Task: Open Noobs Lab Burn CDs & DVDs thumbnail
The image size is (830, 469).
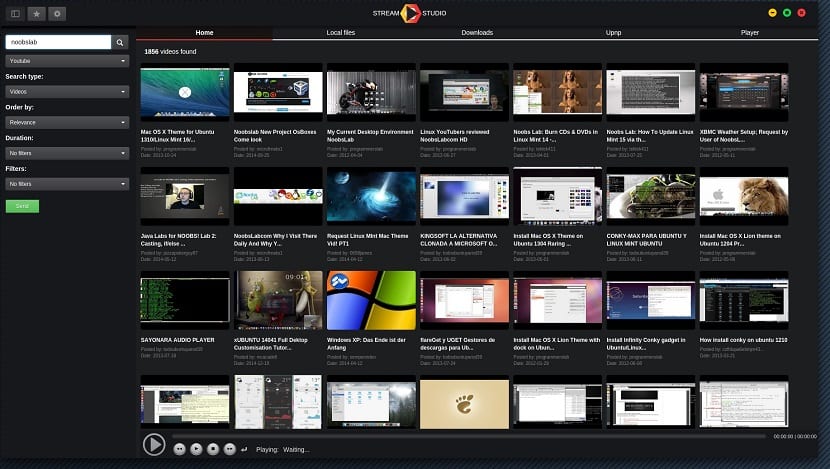Action: 558,93
